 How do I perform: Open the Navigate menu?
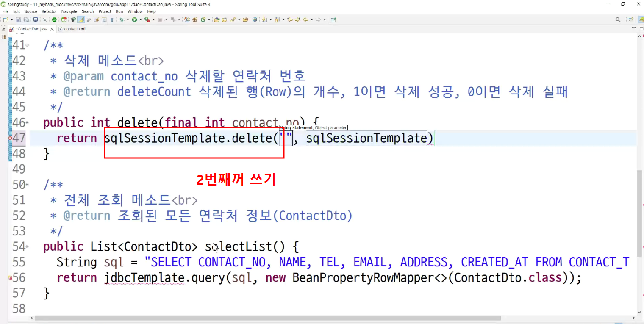coord(69,11)
